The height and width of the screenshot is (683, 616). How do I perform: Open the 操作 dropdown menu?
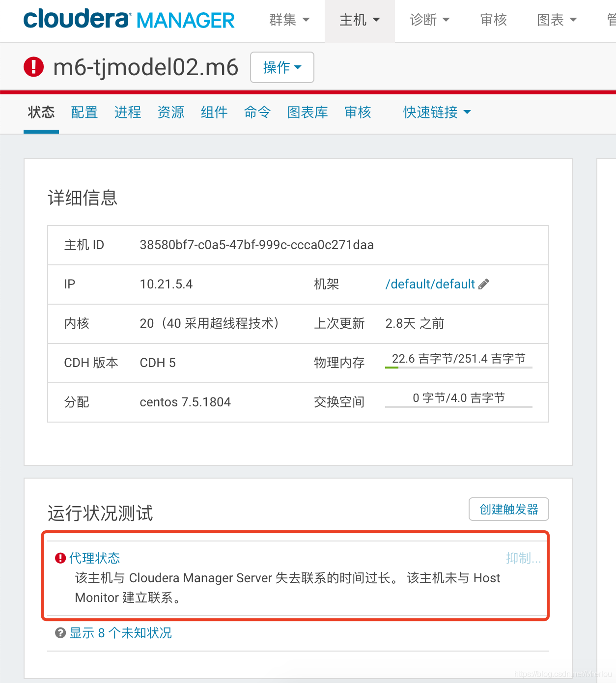[x=281, y=67]
